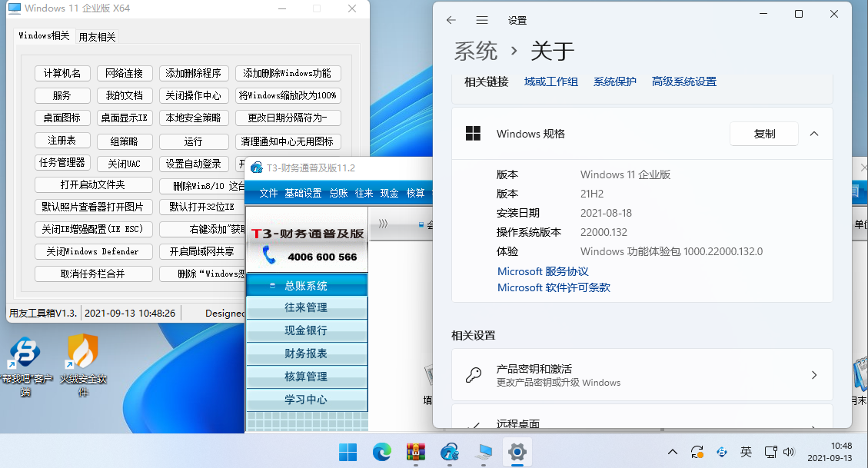The image size is (868, 468).
Task: Click the 打开启动文件夹 button
Action: click(x=93, y=184)
